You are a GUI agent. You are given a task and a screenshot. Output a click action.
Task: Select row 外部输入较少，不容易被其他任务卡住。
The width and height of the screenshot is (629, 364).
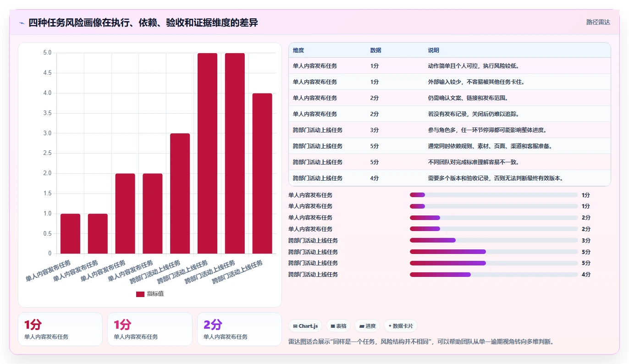450,82
